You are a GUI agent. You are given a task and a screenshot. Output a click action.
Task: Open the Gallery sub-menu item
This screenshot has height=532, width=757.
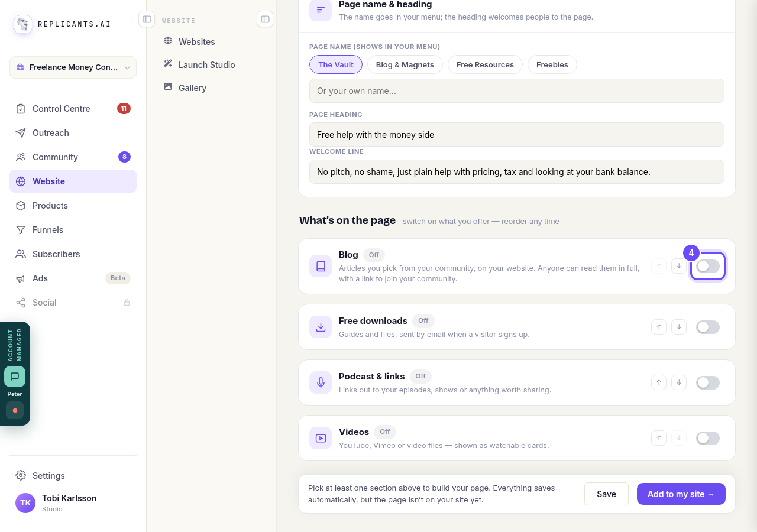[211, 88]
